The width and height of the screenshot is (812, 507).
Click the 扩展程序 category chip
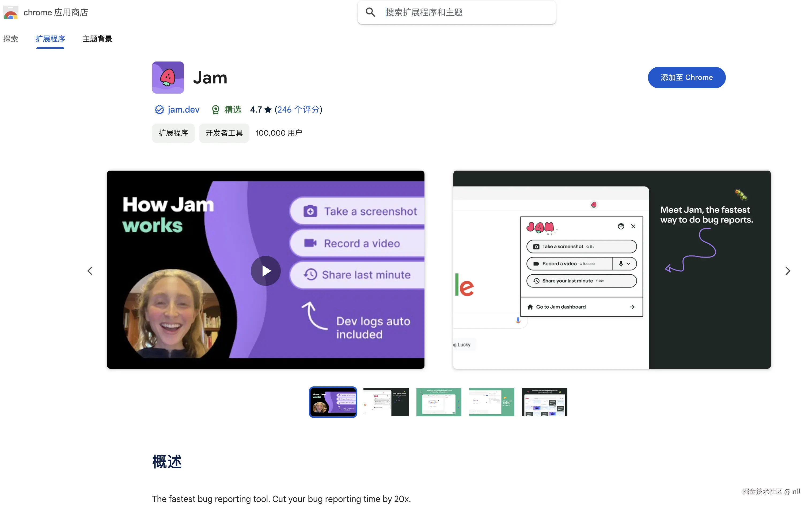[173, 133]
